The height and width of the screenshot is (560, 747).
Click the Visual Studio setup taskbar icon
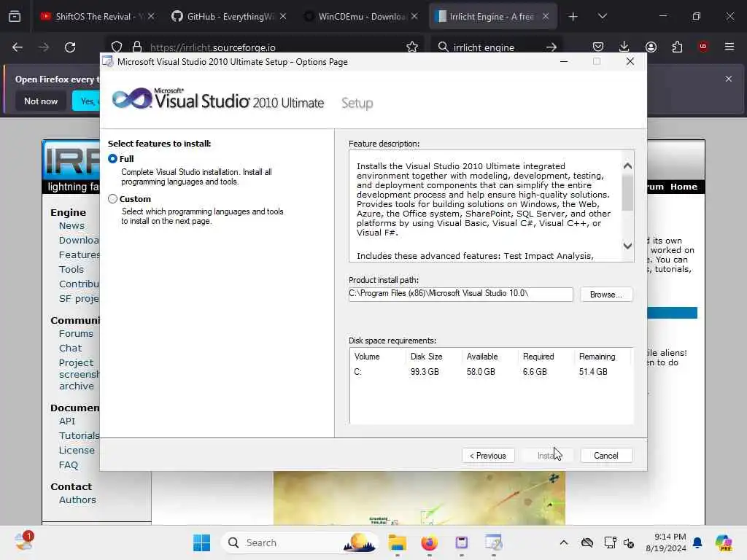click(494, 542)
